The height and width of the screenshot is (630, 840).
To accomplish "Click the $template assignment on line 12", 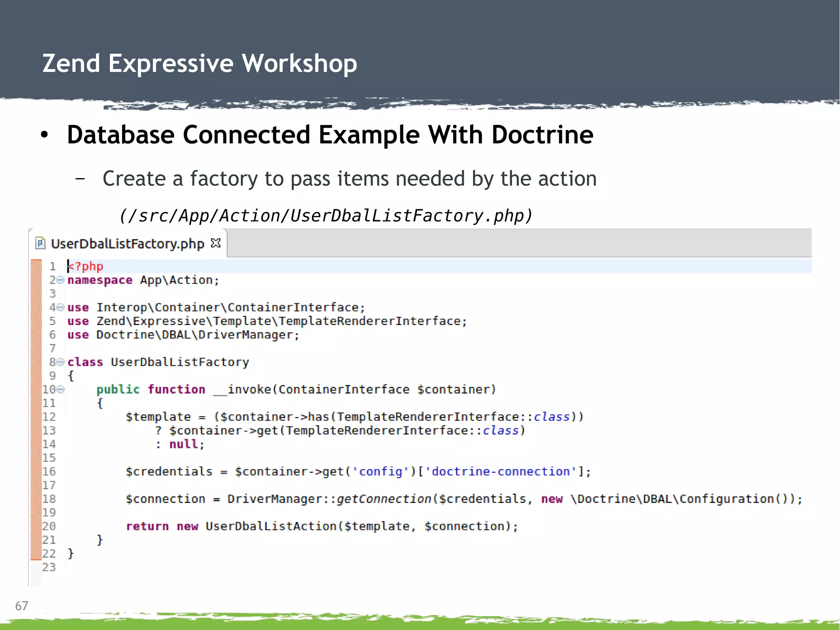I will (x=354, y=417).
